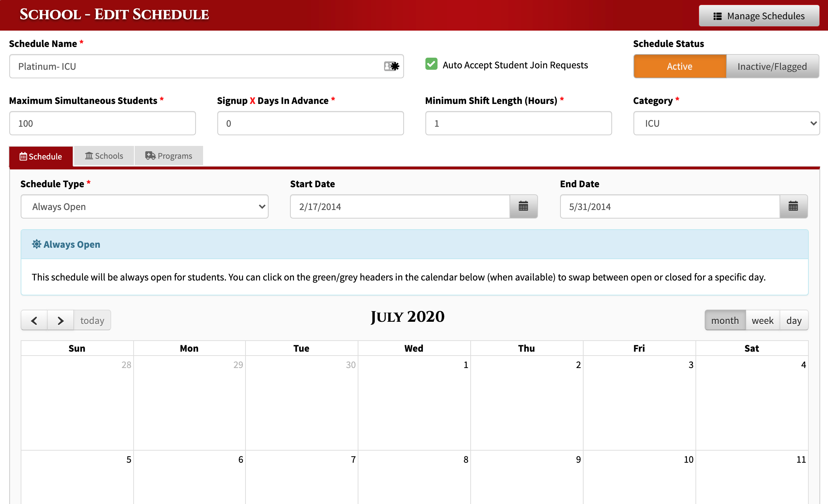Toggle Auto Accept Student Join Requests checkbox
The height and width of the screenshot is (504, 828).
pyautogui.click(x=431, y=64)
